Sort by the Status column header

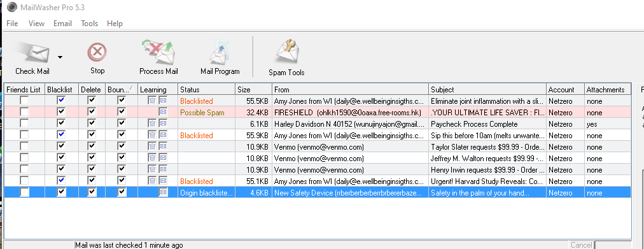(x=207, y=90)
